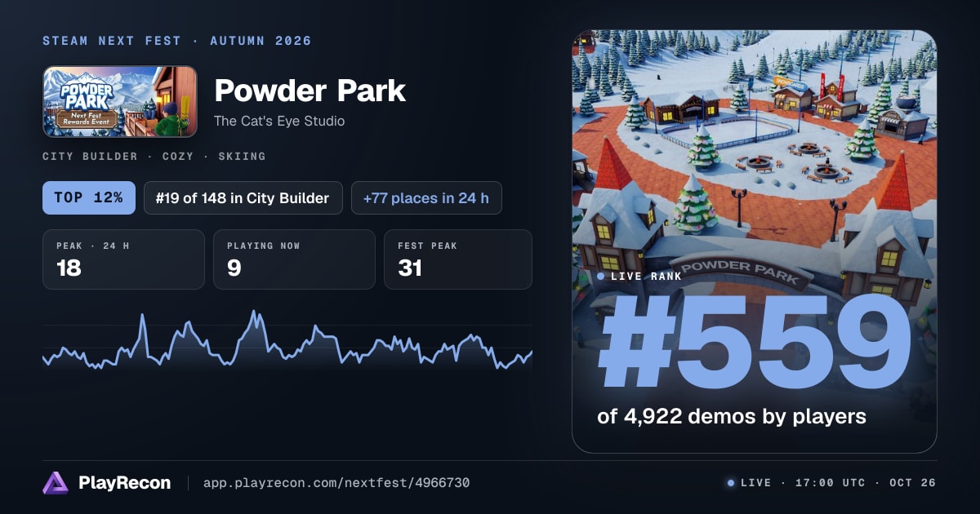This screenshot has height=514, width=980.
Task: Click The Cat's Eye Studio developer name
Action: pos(279,121)
